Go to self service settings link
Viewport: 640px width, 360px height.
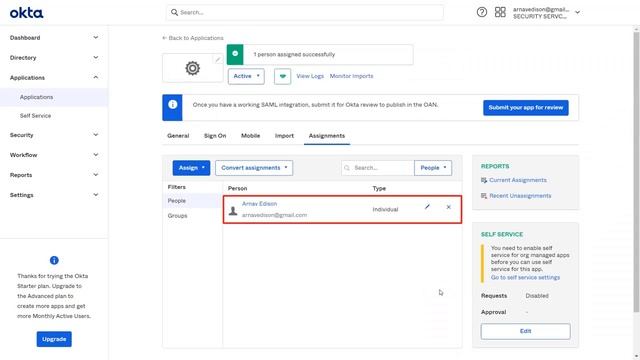(525, 278)
